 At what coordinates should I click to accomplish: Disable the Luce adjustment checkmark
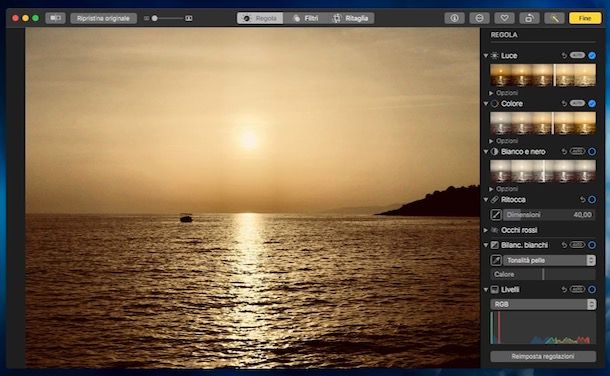click(x=592, y=56)
